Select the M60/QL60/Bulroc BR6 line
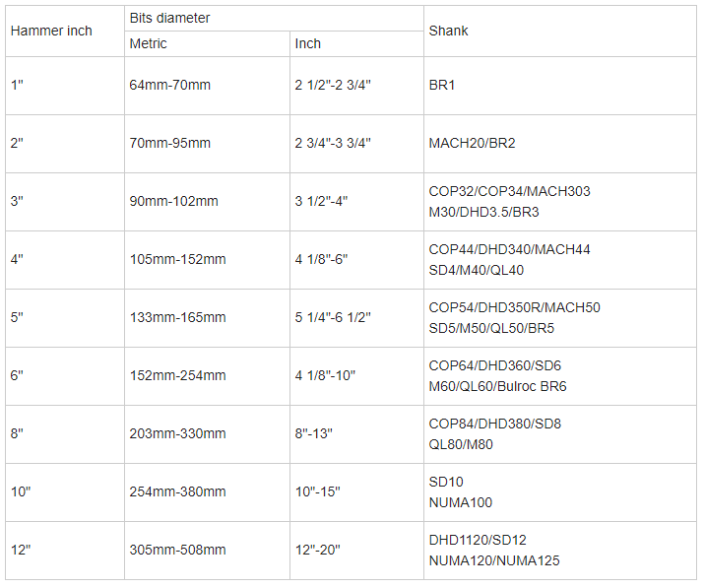 (x=497, y=386)
